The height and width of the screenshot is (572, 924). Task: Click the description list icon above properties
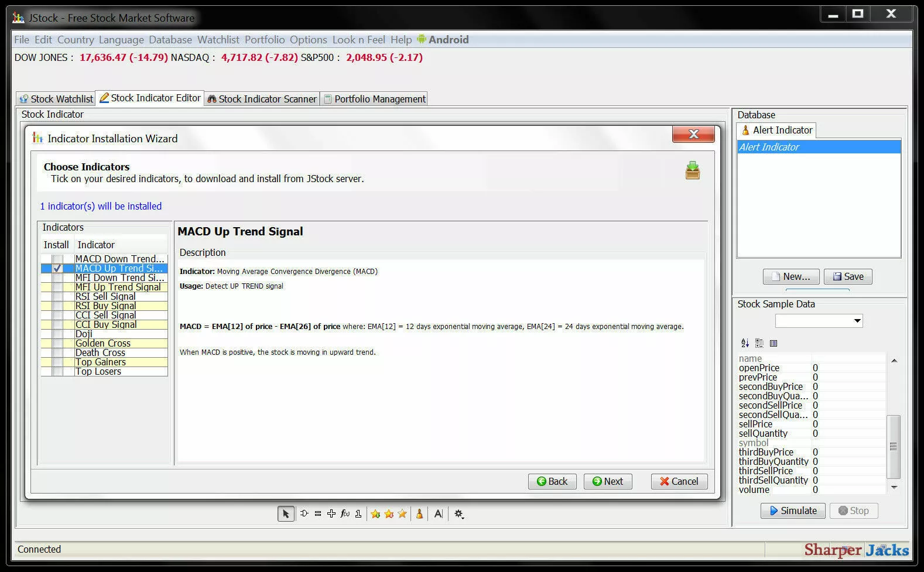click(x=774, y=343)
